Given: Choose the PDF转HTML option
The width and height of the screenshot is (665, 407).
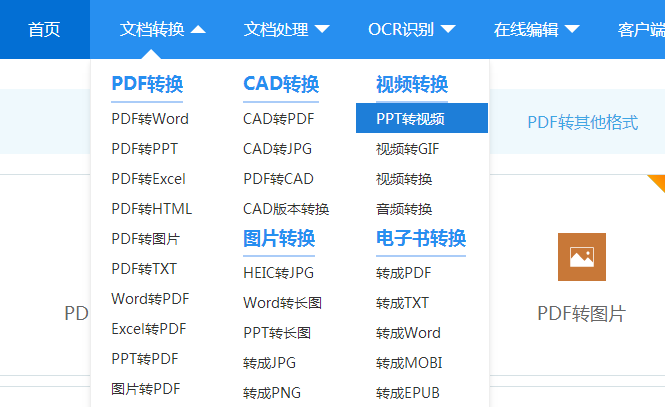Looking at the screenshot, I should 152,209.
